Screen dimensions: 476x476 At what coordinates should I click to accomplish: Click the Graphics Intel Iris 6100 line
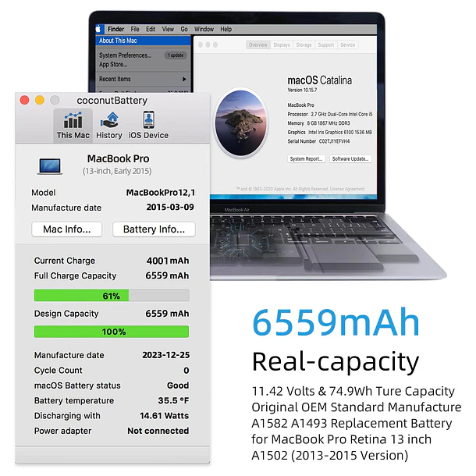[329, 133]
